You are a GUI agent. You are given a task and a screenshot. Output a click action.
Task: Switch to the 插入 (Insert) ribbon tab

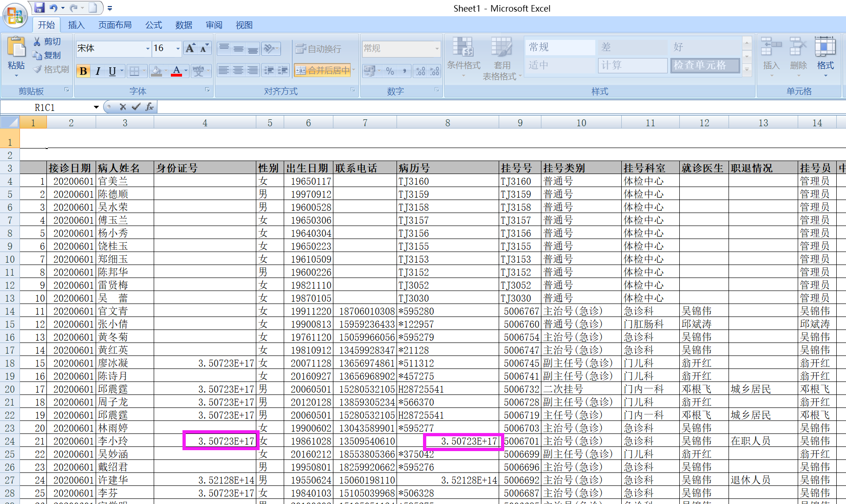click(76, 25)
